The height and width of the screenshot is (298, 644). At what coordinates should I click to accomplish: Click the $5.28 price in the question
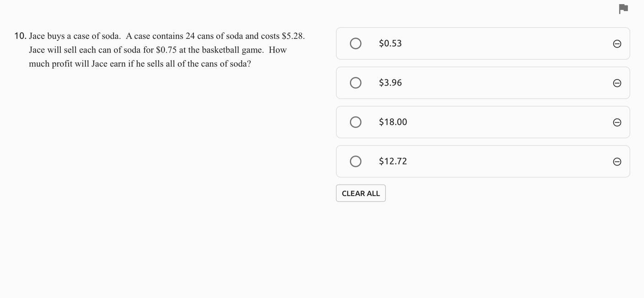pyautogui.click(x=293, y=36)
